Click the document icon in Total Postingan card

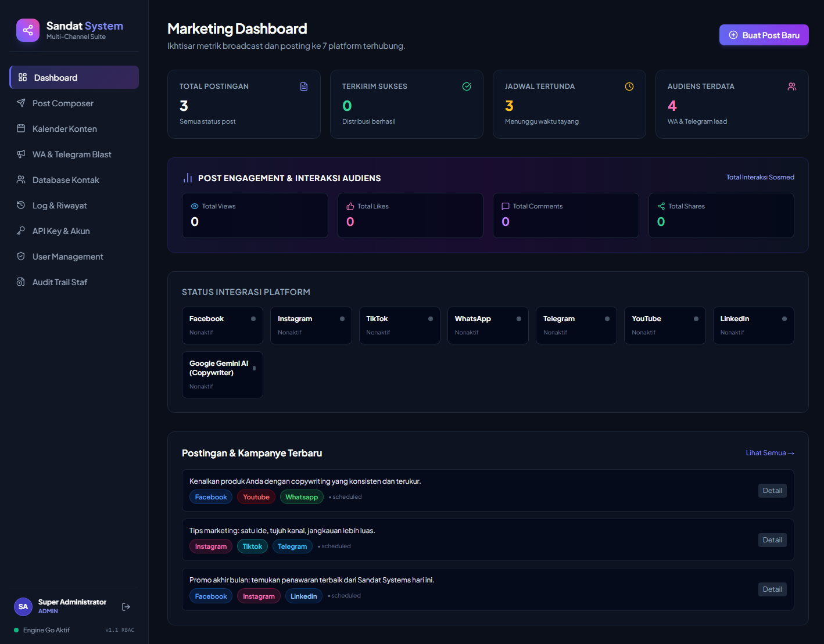coord(304,87)
